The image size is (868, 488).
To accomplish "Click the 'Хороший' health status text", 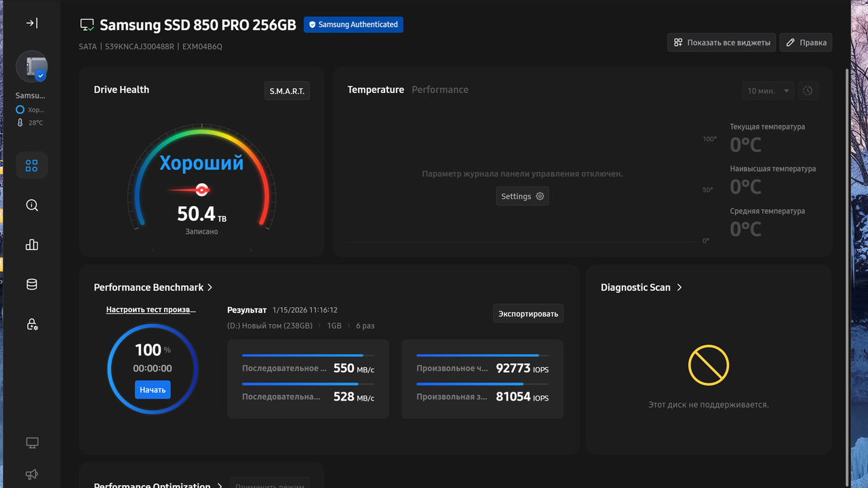I will (201, 163).
